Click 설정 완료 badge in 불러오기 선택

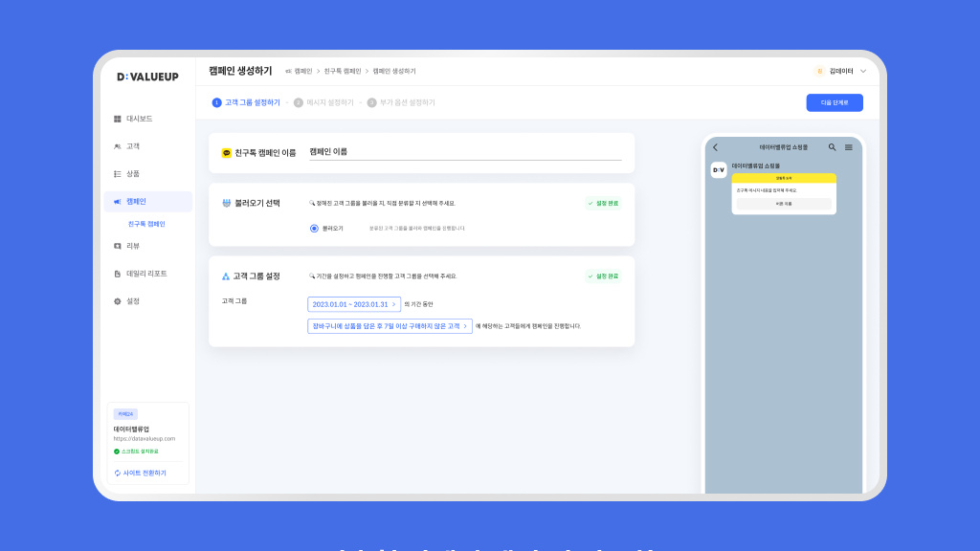pyautogui.click(x=603, y=203)
